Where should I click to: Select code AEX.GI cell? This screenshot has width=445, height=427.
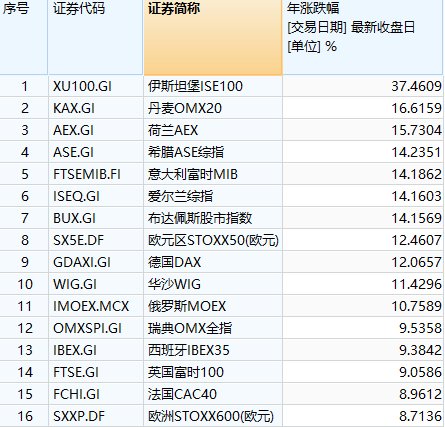pos(96,130)
